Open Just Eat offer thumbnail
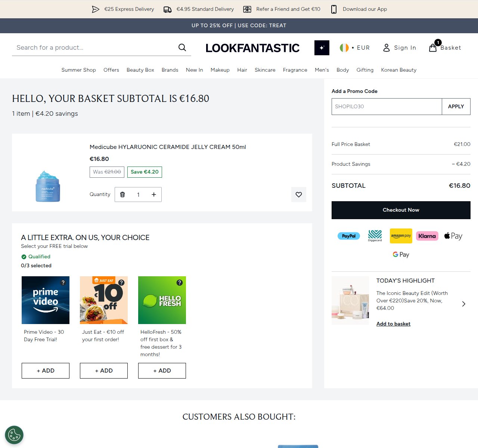Viewport: 478px width, 448px height. pyautogui.click(x=104, y=300)
